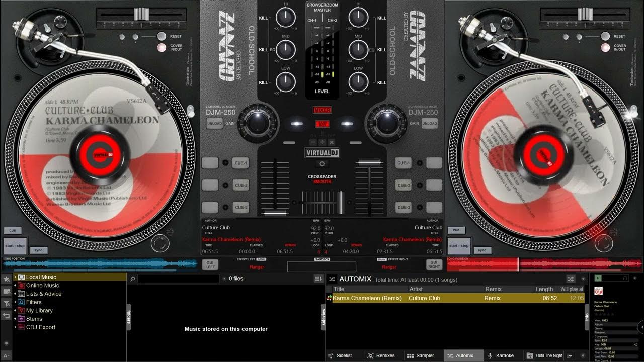Viewport: 644px width, 362px height.
Task: Click the left deck CUE-1 button
Action: [x=242, y=163]
